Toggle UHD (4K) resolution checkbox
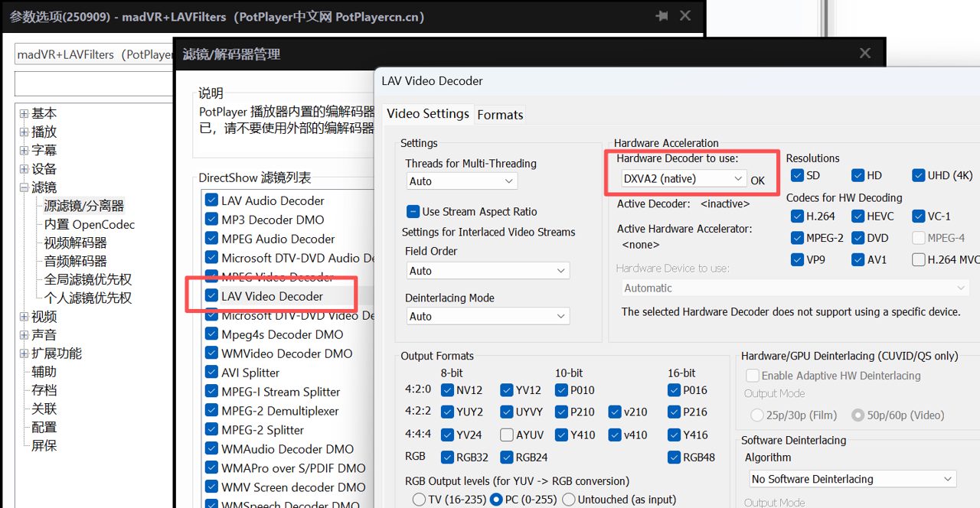Image resolution: width=980 pixels, height=508 pixels. tap(919, 175)
